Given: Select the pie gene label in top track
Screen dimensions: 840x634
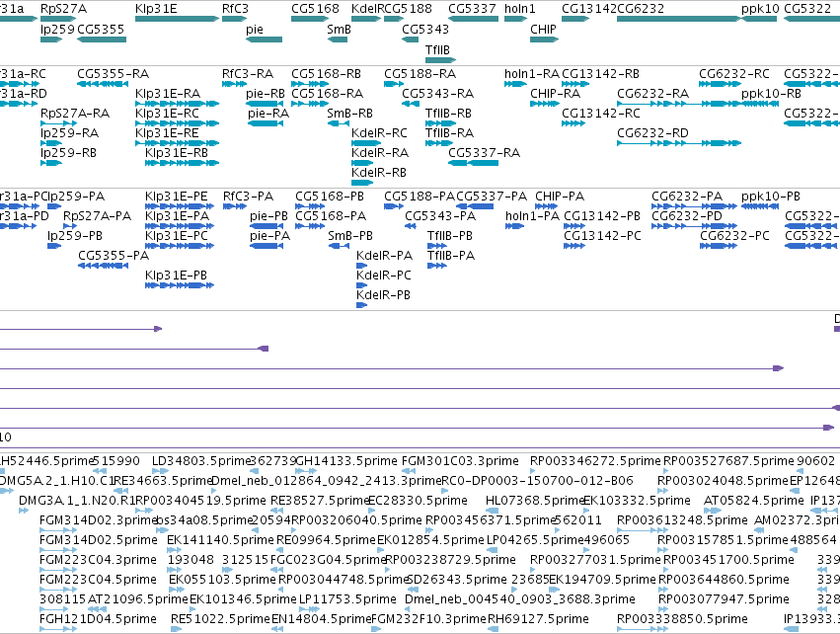Looking at the screenshot, I should point(255,30).
